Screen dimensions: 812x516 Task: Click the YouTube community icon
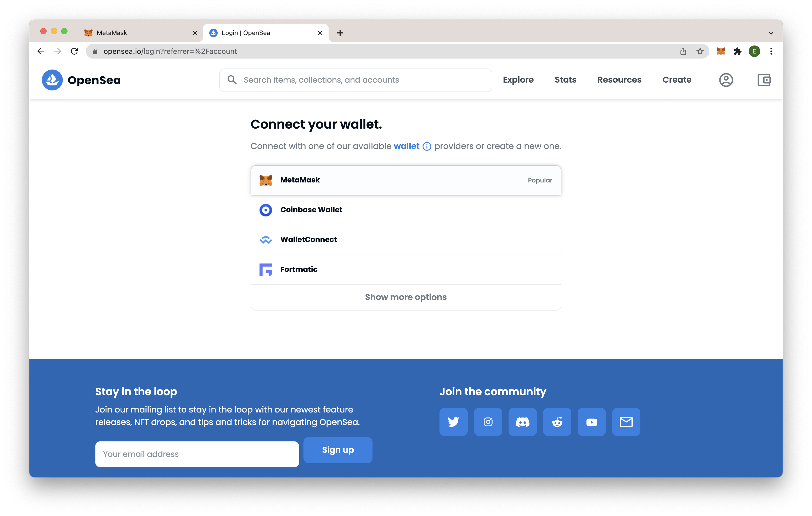591,421
